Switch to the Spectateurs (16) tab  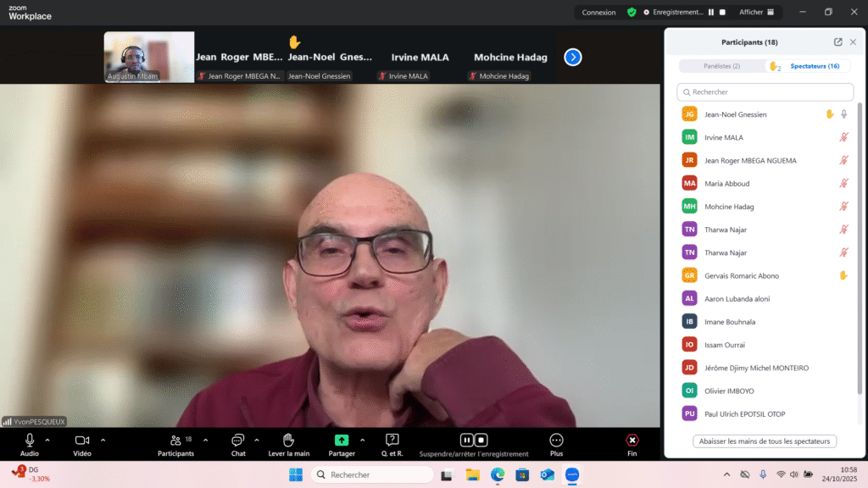click(814, 66)
